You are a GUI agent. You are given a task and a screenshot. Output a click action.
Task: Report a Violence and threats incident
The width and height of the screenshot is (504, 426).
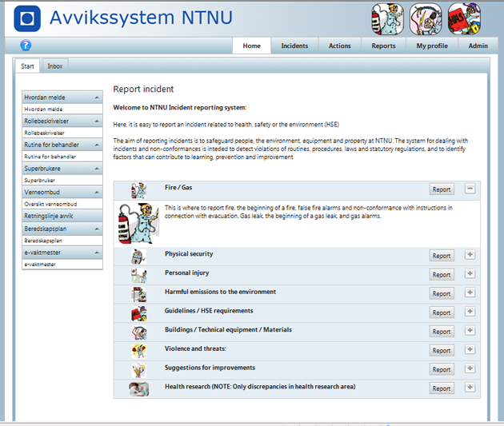tap(442, 351)
